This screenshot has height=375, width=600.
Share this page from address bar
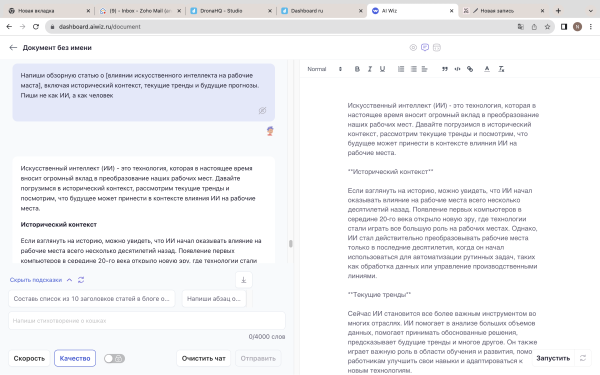tap(534, 27)
